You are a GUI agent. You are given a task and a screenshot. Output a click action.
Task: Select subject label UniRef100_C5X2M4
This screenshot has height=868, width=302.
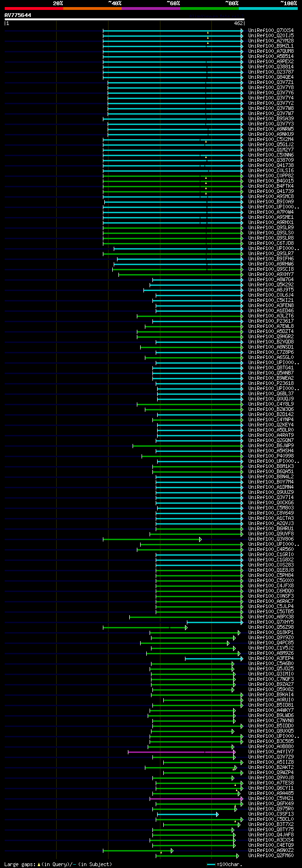click(271, 139)
